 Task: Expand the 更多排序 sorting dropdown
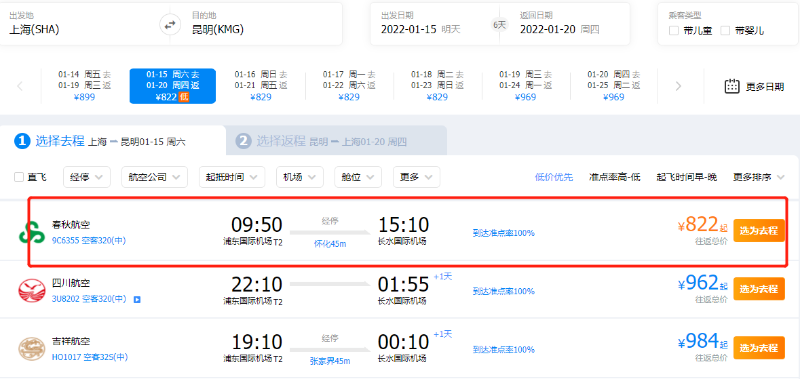click(759, 178)
